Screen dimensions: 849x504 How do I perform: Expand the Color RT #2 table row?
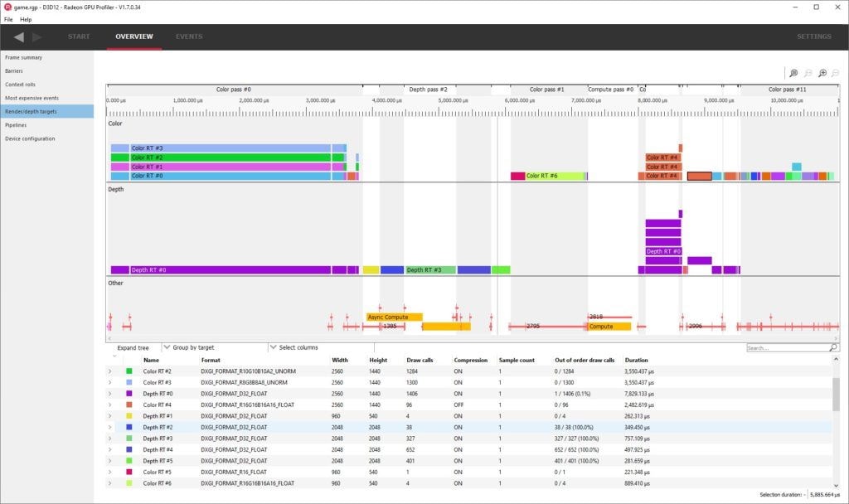click(x=110, y=371)
